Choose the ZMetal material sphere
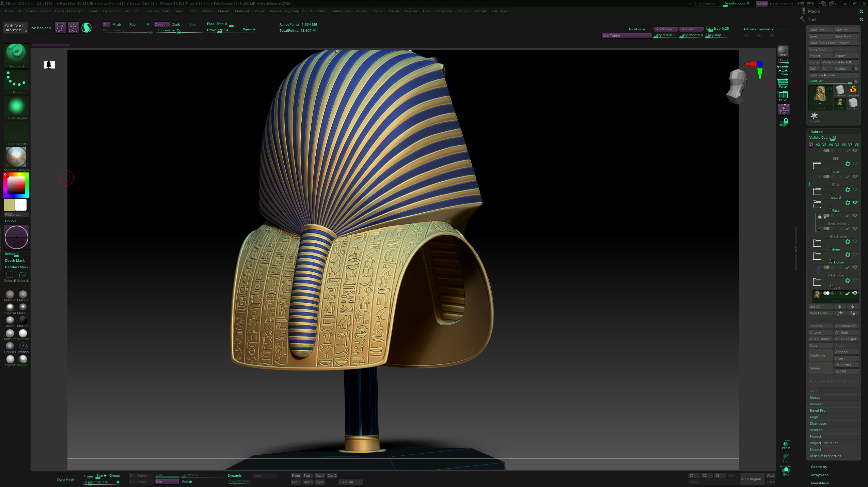Image resolution: width=868 pixels, height=487 pixels. coord(10,308)
